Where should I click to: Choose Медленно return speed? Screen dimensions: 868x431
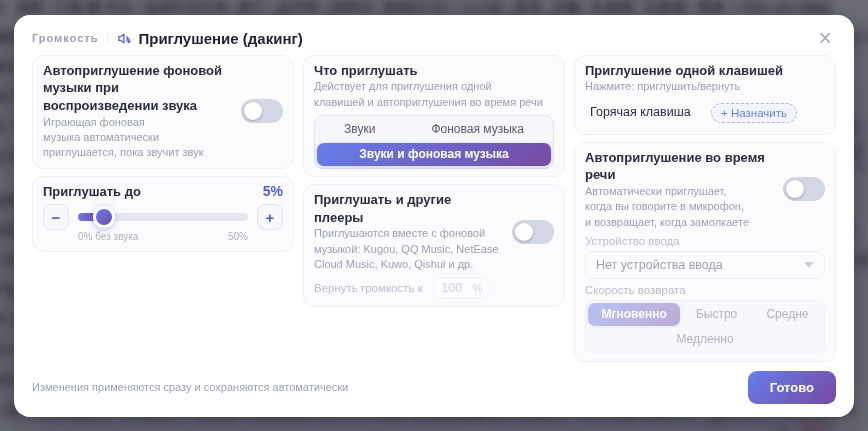tap(705, 339)
